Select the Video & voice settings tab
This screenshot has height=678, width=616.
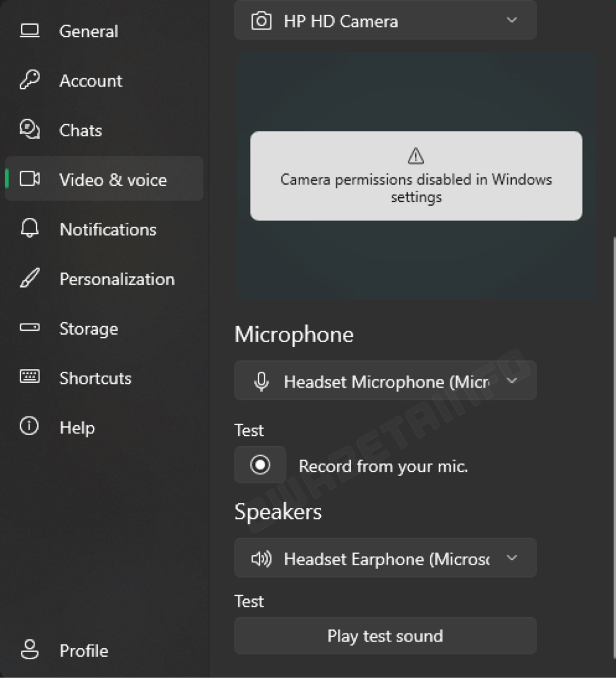tap(112, 180)
